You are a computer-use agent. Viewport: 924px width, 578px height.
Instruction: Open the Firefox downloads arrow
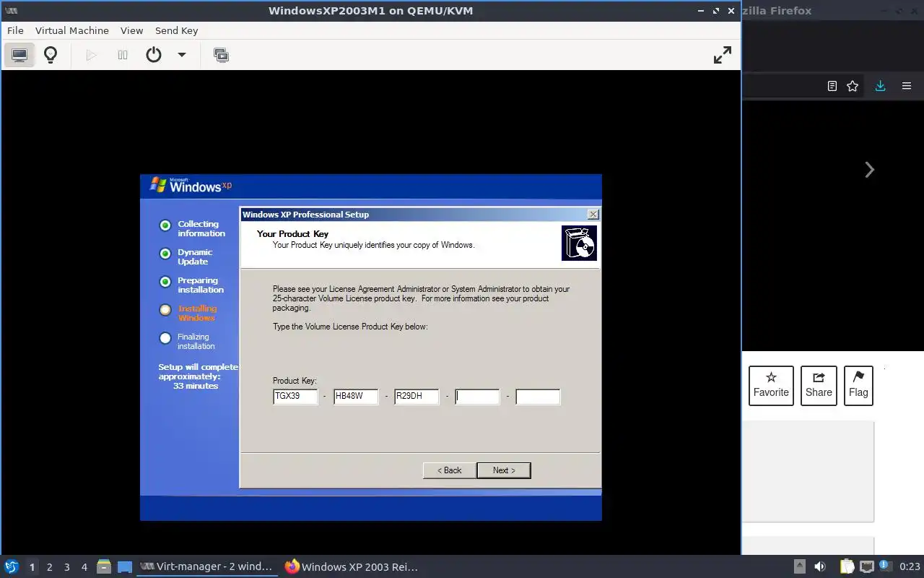point(880,86)
